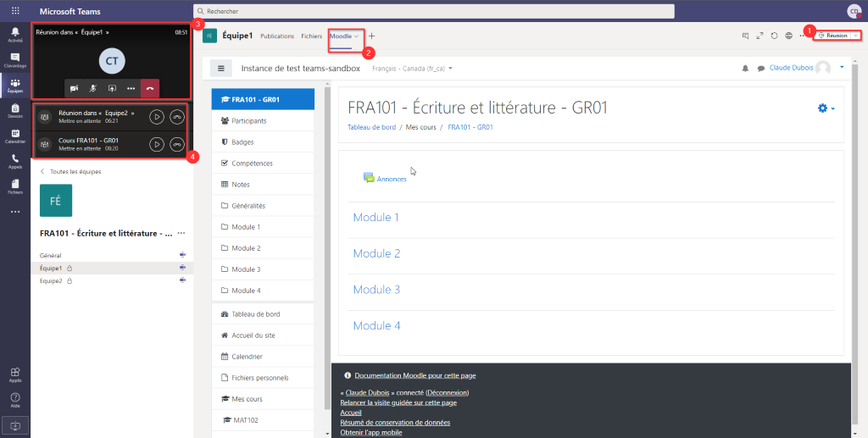Open the Moodle messages speech bubble

pos(761,69)
